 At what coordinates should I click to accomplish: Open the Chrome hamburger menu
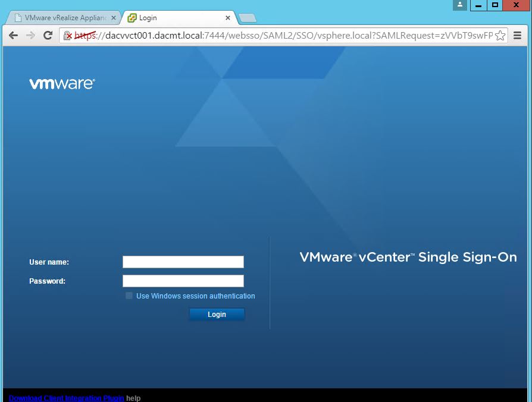click(x=517, y=35)
